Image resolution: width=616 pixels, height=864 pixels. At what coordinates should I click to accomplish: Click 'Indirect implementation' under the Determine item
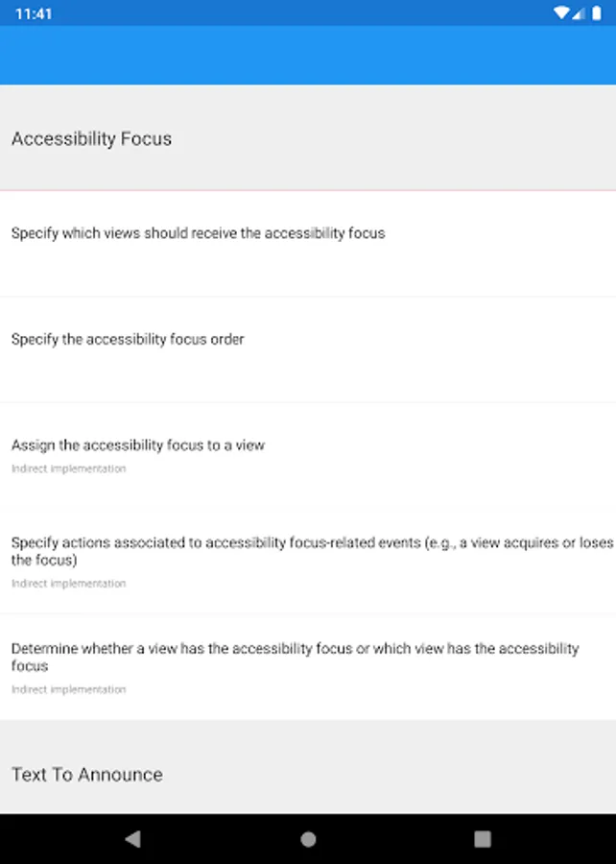coord(68,689)
